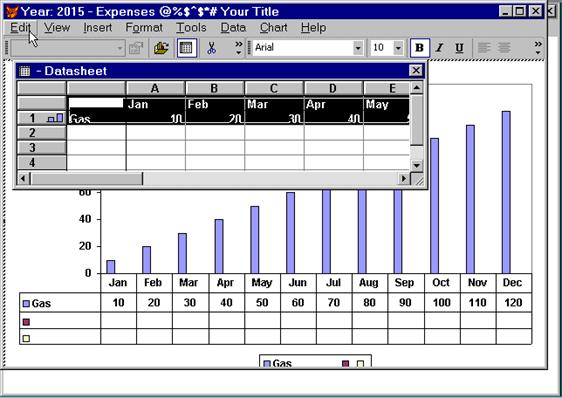The width and height of the screenshot is (562, 398).
Task: Toggle Bold formatting button
Action: point(419,48)
